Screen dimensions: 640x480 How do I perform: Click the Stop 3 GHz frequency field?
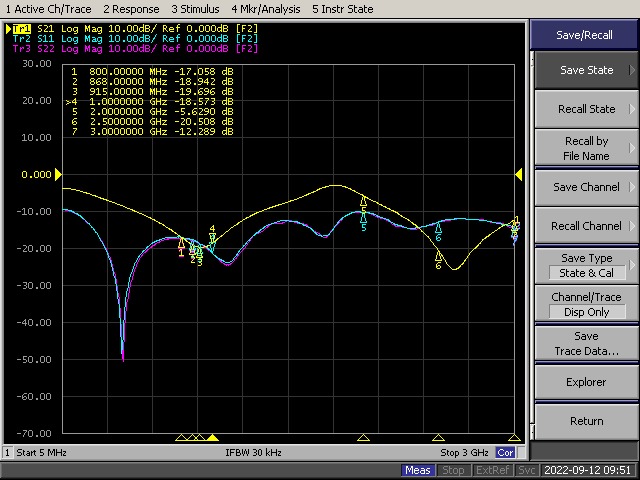coord(465,453)
